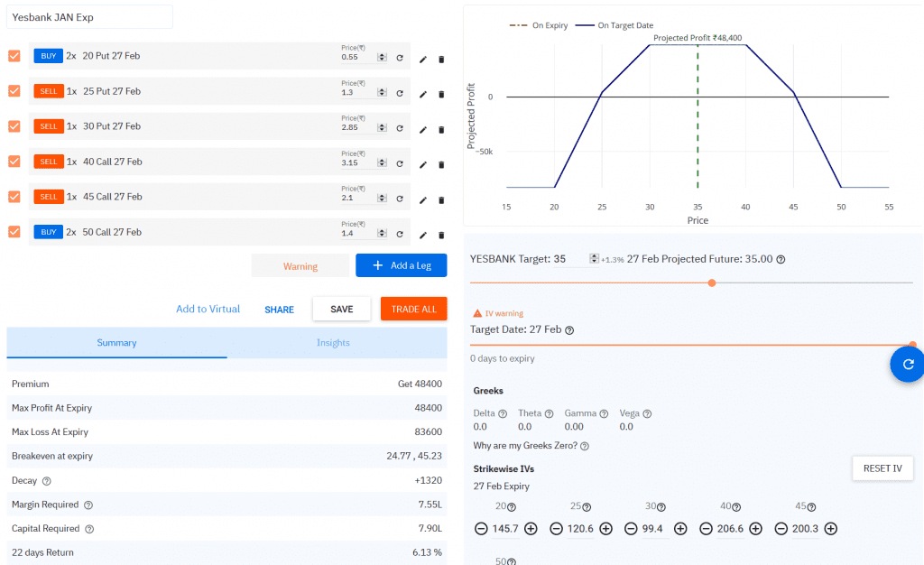Screen dimensions: 924x565
Task: Open help for Target Date
Action: coord(569,330)
